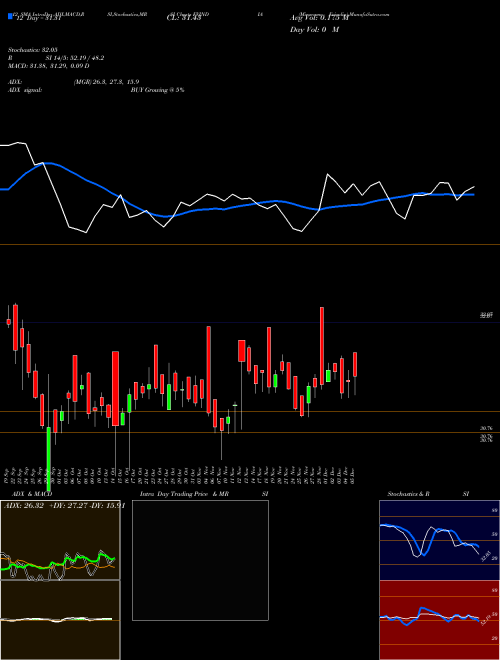Click the '(MGR) 26.3, 27.3, 15.9' ADX values

click(x=106, y=82)
